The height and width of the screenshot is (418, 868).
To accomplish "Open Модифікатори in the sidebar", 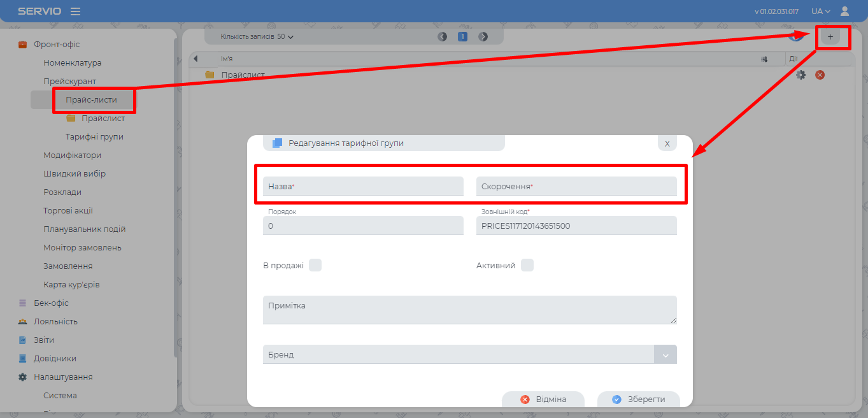I will [x=72, y=155].
